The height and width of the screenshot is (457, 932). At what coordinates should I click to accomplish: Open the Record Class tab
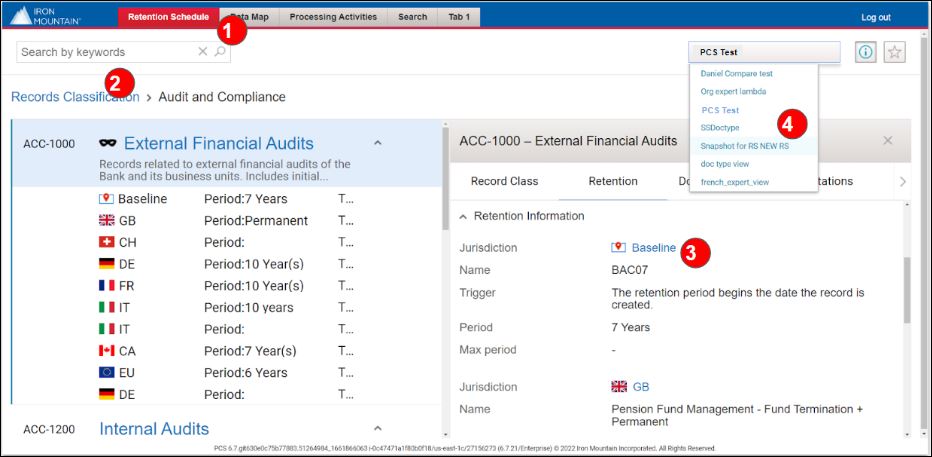pos(505,181)
